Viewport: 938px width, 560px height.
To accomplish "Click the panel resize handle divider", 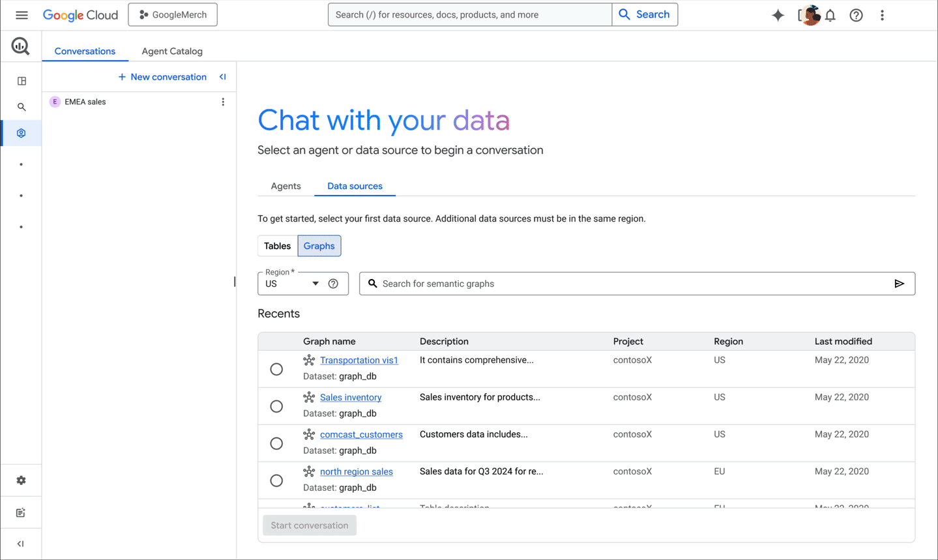I will [x=235, y=282].
